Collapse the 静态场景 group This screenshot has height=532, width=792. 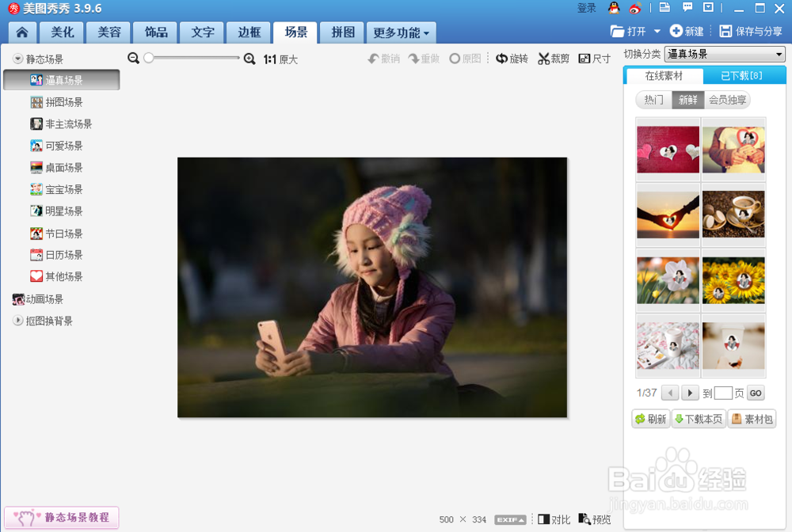point(18,59)
